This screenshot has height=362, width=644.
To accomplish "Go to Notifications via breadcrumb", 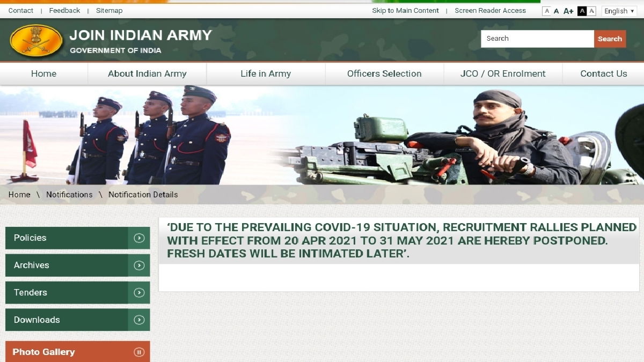I will pyautogui.click(x=69, y=195).
